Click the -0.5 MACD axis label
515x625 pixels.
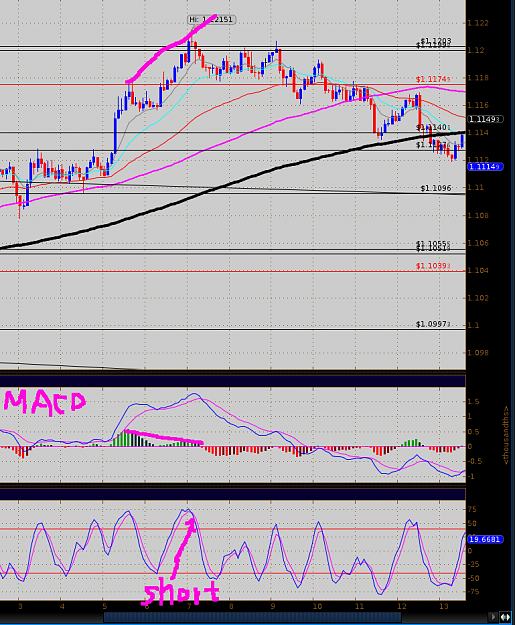click(x=473, y=461)
